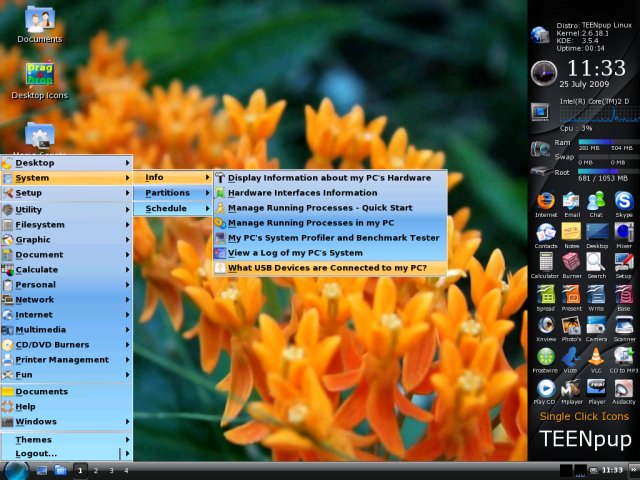The image size is (640, 480).
Task: Click the Frostwire icon
Action: click(x=545, y=356)
